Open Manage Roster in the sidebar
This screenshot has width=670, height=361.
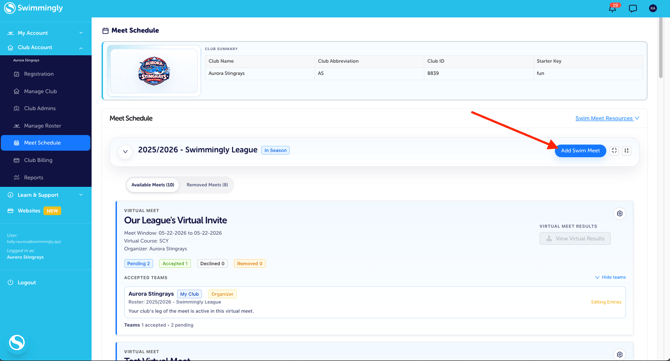tap(46, 126)
